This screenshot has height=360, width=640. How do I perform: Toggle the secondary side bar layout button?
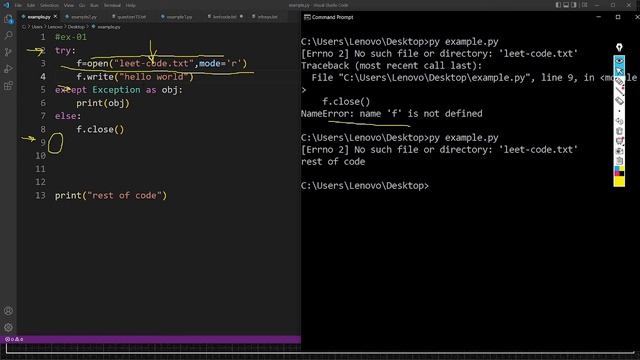coord(574,5)
